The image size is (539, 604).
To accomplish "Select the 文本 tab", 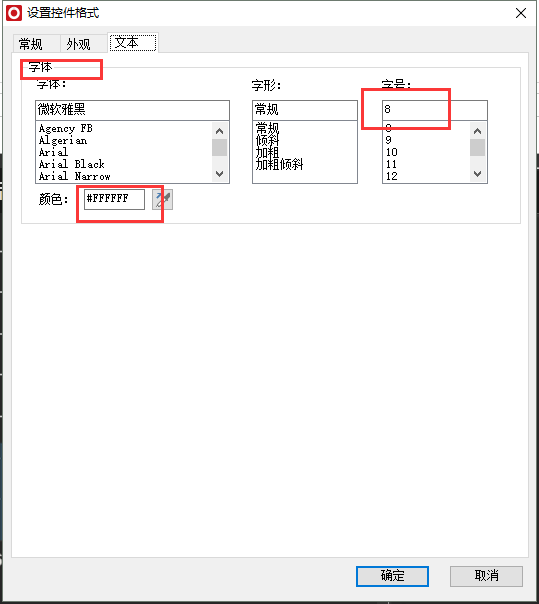I will 133,42.
